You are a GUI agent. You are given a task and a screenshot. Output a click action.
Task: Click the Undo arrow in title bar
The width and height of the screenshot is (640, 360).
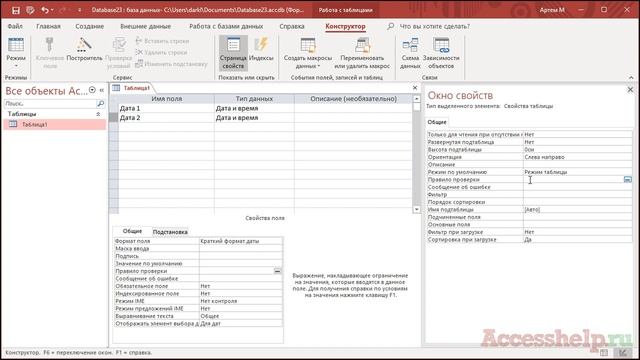point(45,10)
